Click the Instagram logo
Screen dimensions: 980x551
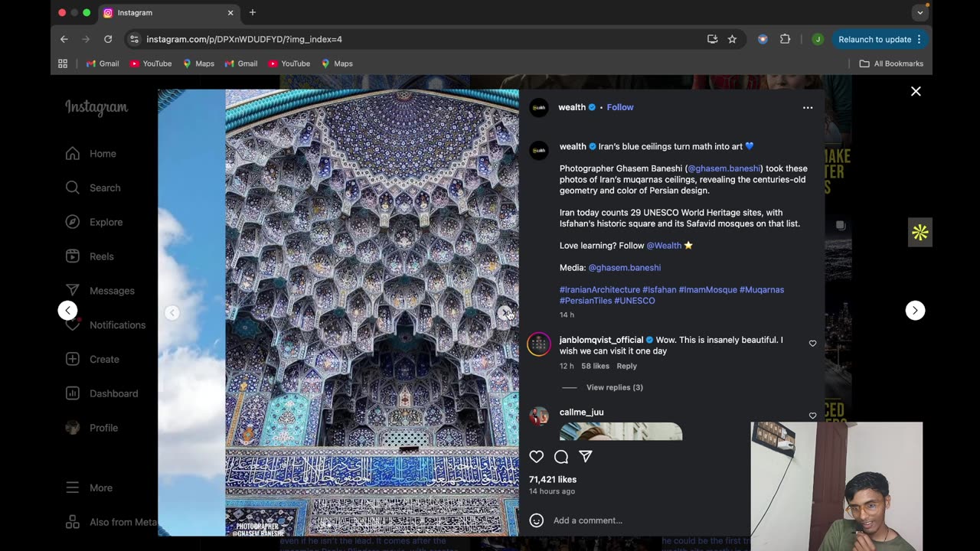[x=96, y=108]
